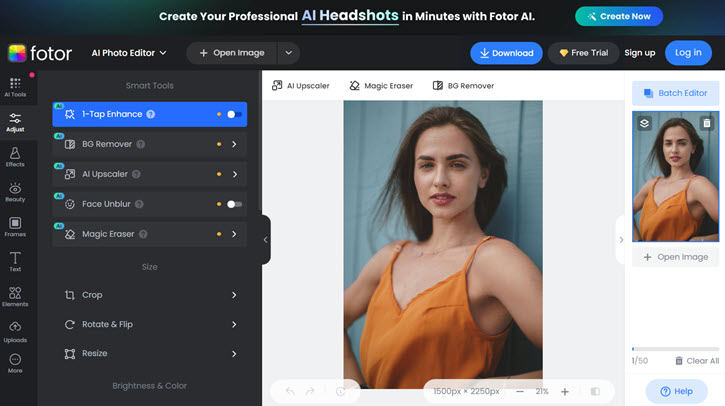Click the redo arrow below canvas
The width and height of the screenshot is (725, 406).
[310, 391]
